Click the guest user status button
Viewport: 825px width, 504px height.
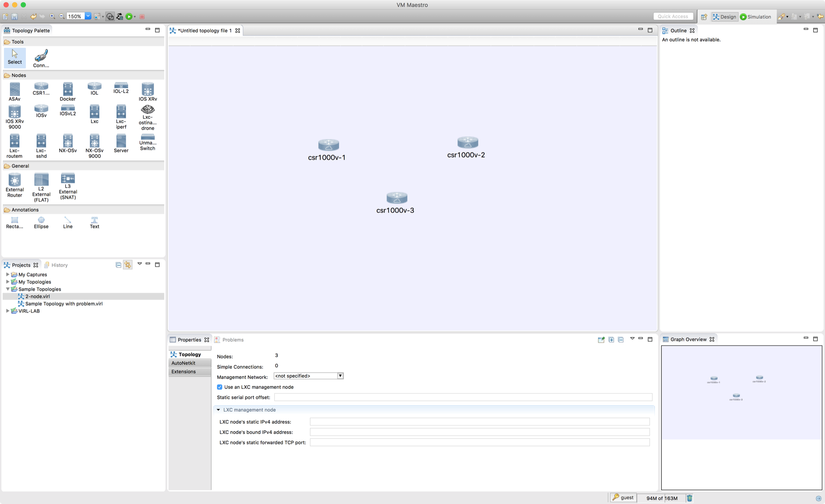coord(623,498)
